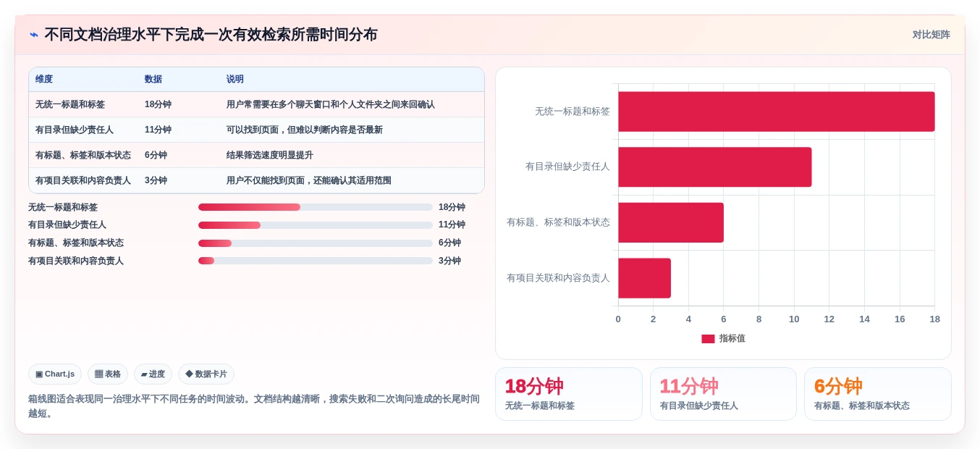980x449 pixels.
Task: Click the 18分钟 value beside the progress bar
Action: click(x=452, y=207)
